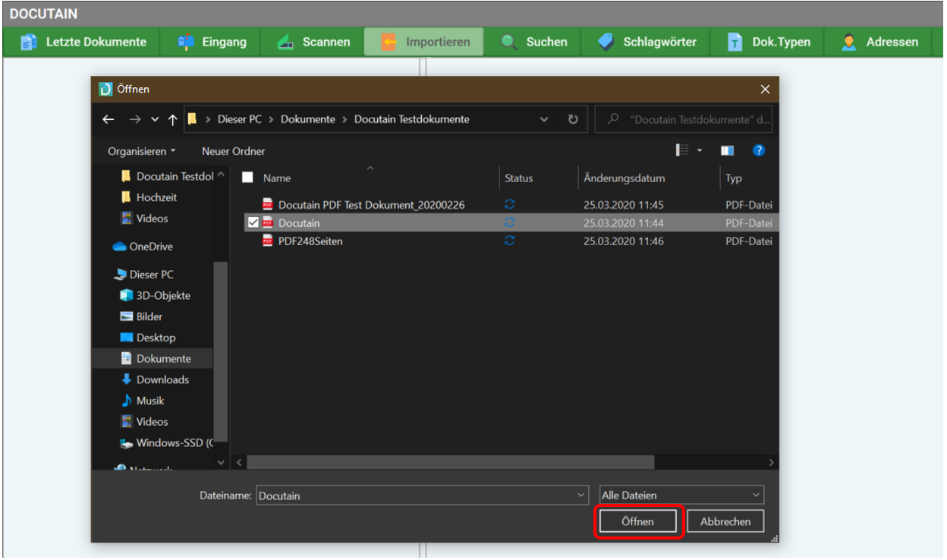Click the Öffnen button

pos(637,522)
